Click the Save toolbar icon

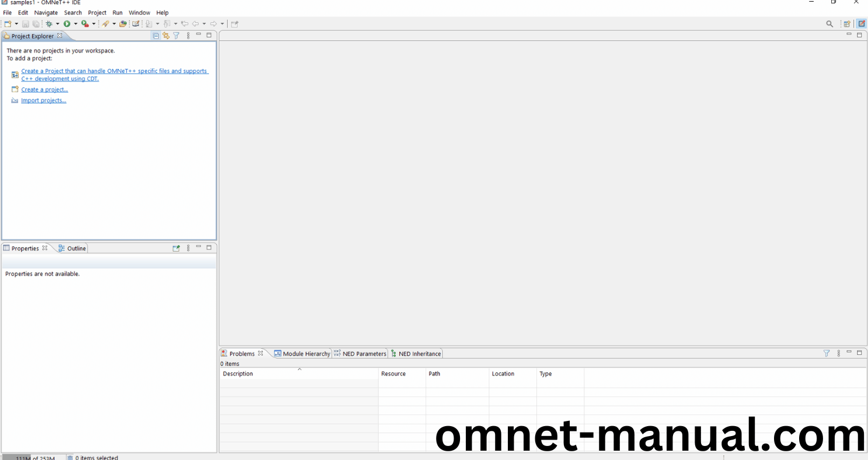[x=26, y=24]
